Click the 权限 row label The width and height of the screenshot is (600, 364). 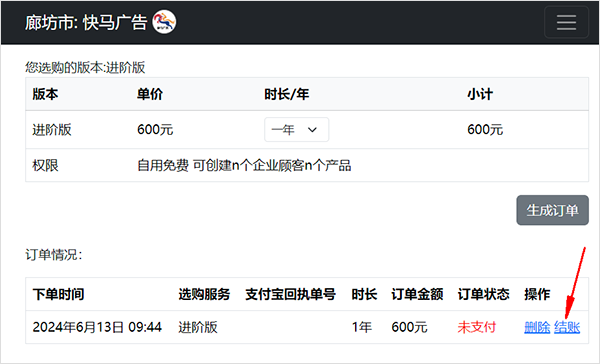coord(45,165)
